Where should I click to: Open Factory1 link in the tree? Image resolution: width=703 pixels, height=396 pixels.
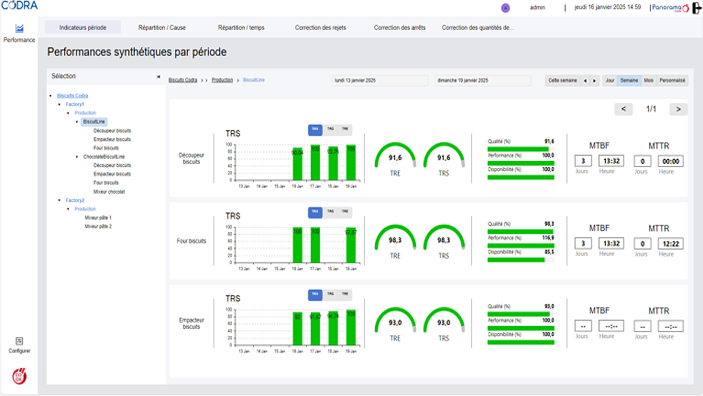point(75,104)
